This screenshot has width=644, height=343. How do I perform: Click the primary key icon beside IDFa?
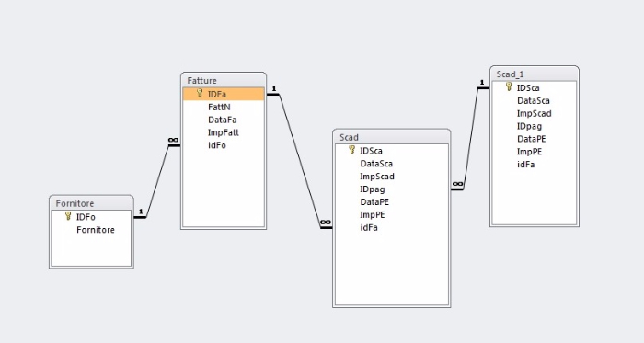pyautogui.click(x=200, y=93)
